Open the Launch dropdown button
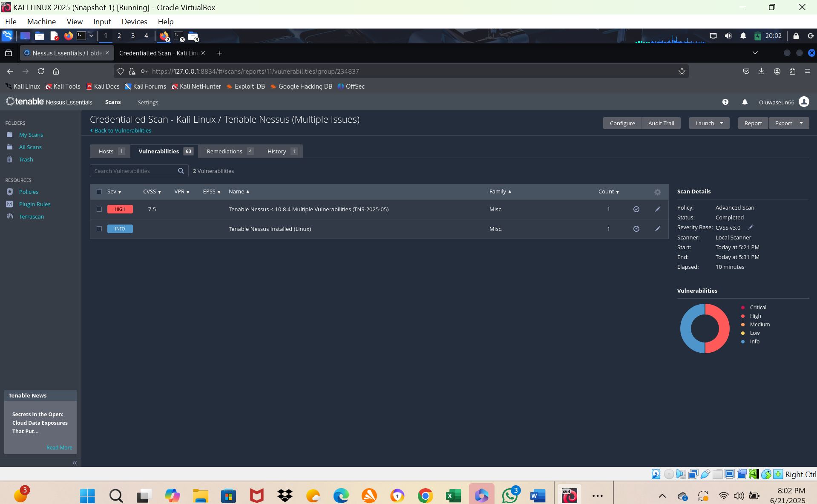817x504 pixels. 709,123
